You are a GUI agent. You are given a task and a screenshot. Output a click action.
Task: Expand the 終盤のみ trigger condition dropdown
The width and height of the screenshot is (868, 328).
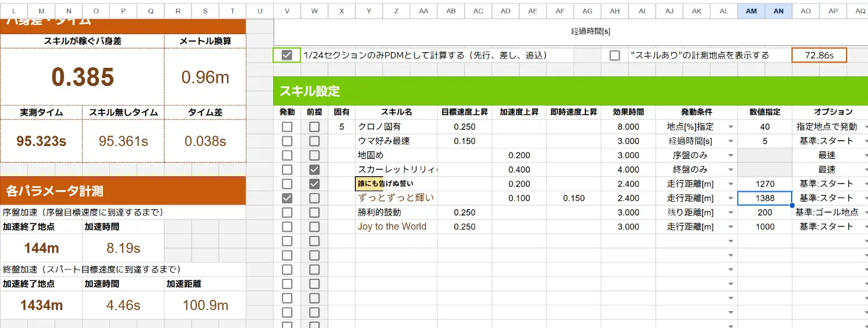tap(730, 170)
